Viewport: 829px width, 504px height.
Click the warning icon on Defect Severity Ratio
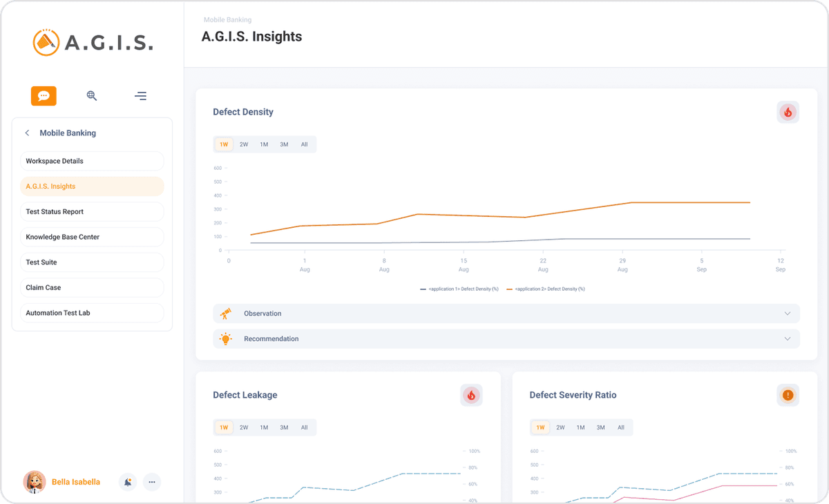[788, 395]
